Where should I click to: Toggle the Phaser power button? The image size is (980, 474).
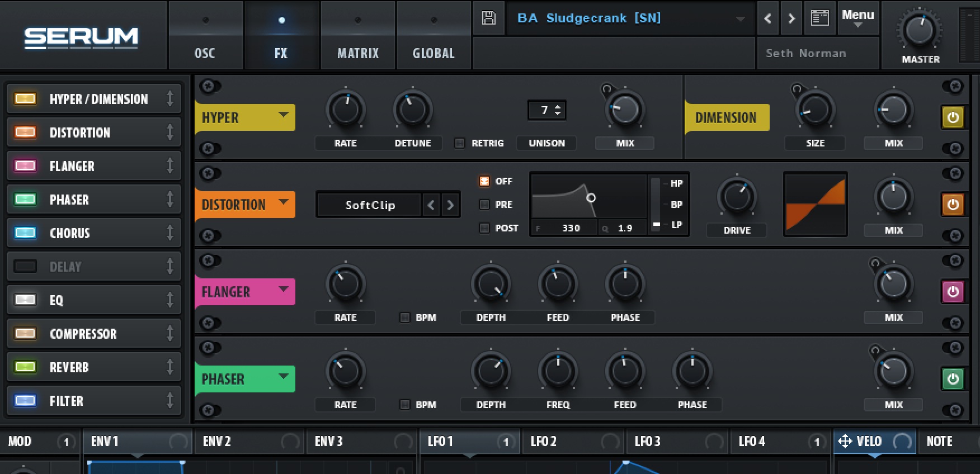coord(953,379)
